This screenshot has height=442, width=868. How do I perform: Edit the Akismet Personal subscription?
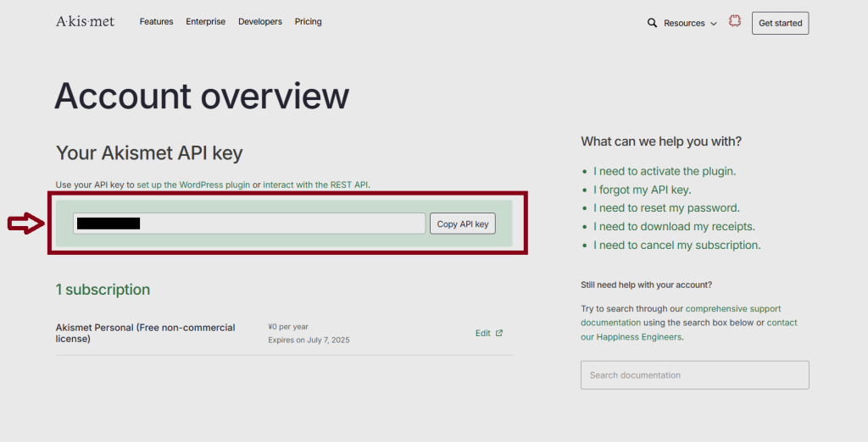coord(483,333)
